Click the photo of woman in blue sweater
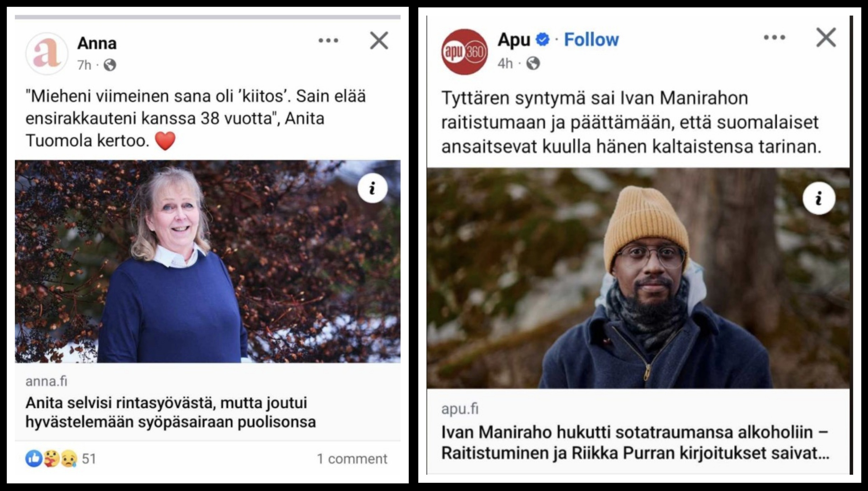Image resolution: width=868 pixels, height=491 pixels. click(208, 261)
